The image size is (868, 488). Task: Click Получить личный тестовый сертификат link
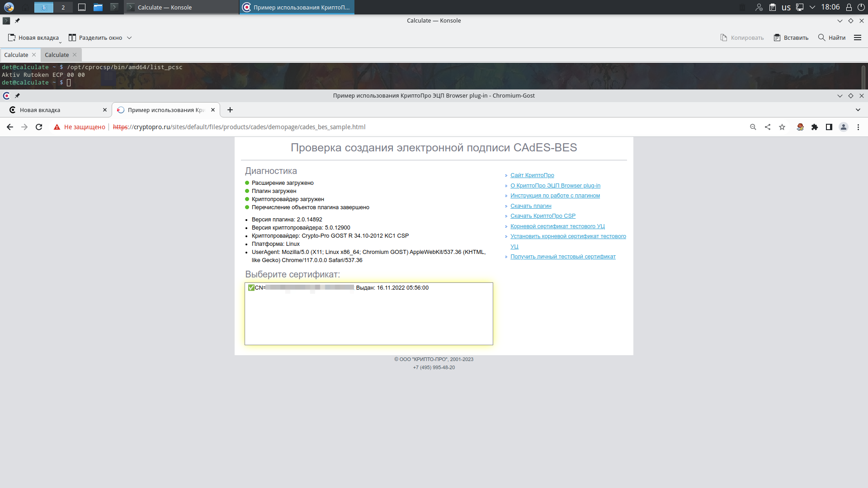563,257
